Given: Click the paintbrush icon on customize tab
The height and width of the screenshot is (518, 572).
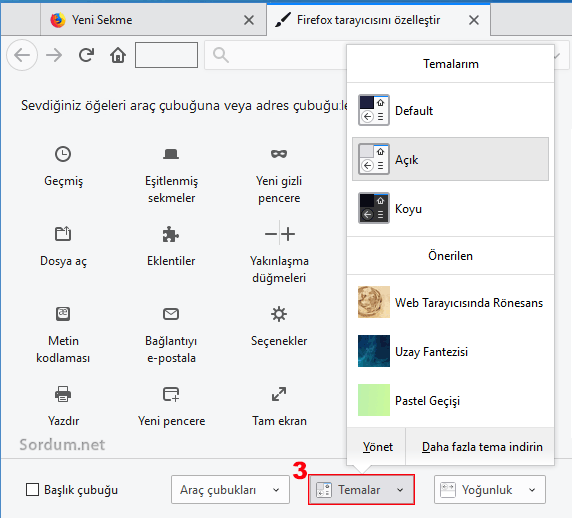Looking at the screenshot, I should [283, 20].
